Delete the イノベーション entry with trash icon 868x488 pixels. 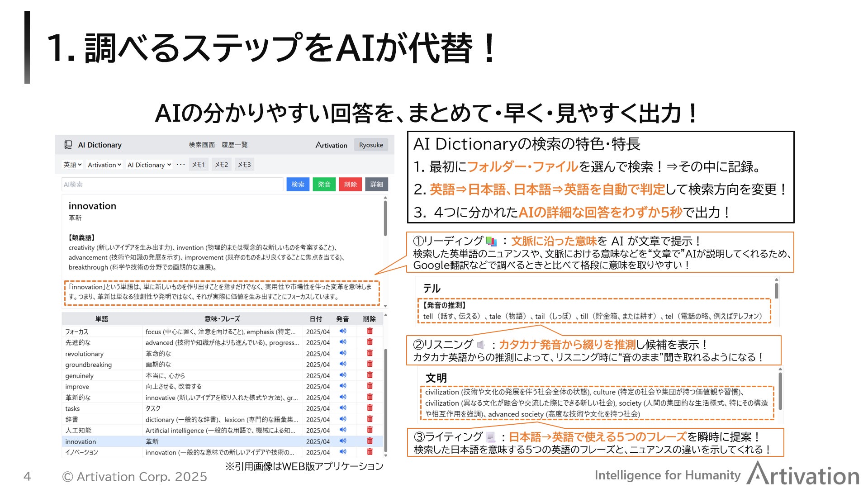tap(370, 451)
